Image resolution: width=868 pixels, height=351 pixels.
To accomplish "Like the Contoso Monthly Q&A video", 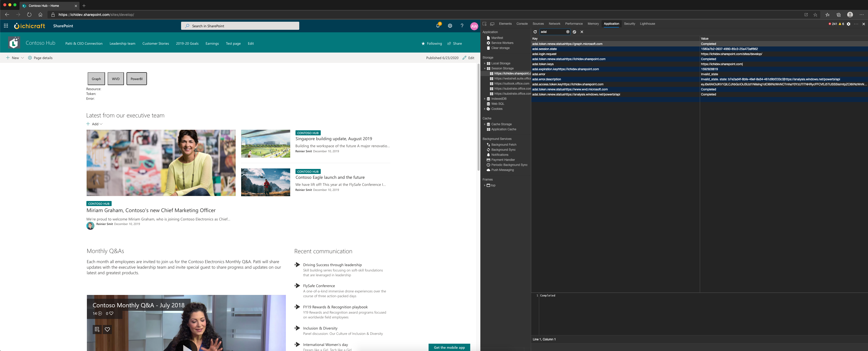I will click(x=107, y=330).
